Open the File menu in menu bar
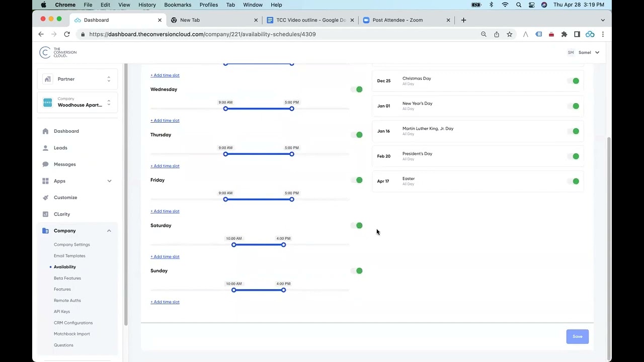 click(88, 5)
